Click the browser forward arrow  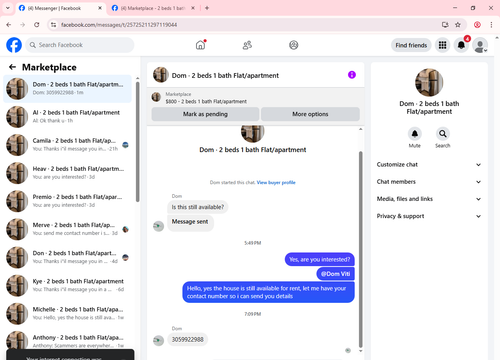pyautogui.click(x=23, y=25)
